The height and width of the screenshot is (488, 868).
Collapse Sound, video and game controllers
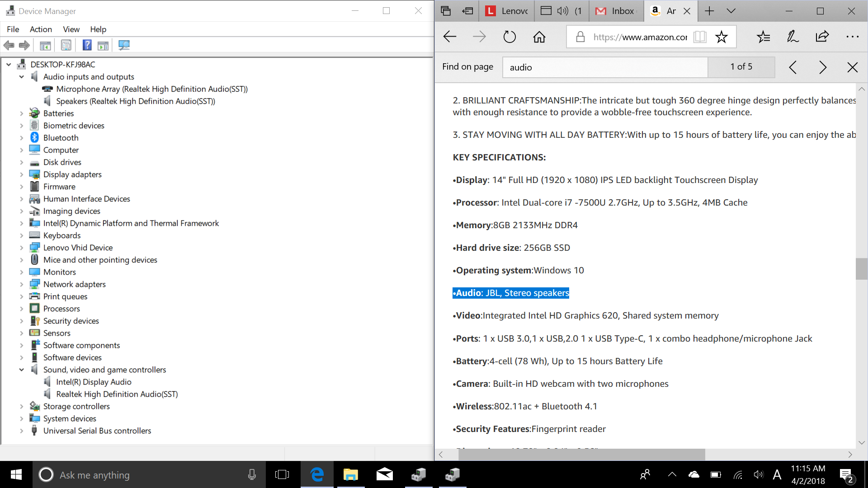click(x=21, y=370)
